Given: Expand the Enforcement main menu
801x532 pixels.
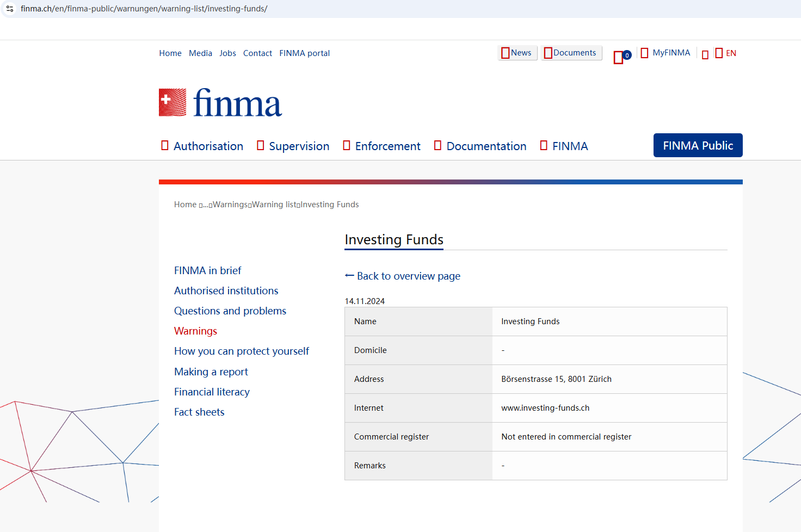Looking at the screenshot, I should [x=382, y=146].
